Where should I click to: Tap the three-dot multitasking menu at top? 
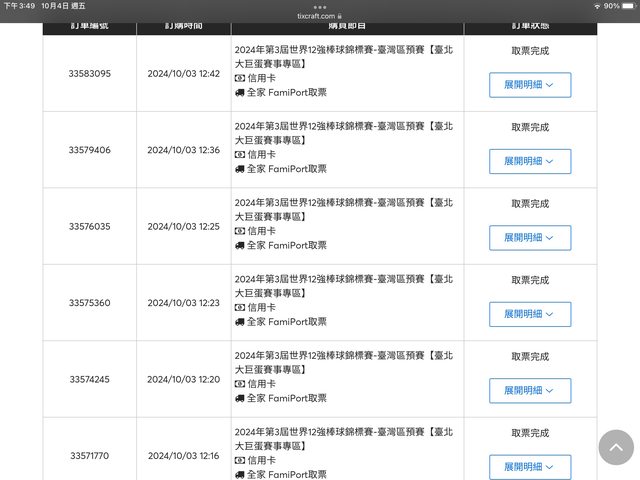(x=320, y=6)
